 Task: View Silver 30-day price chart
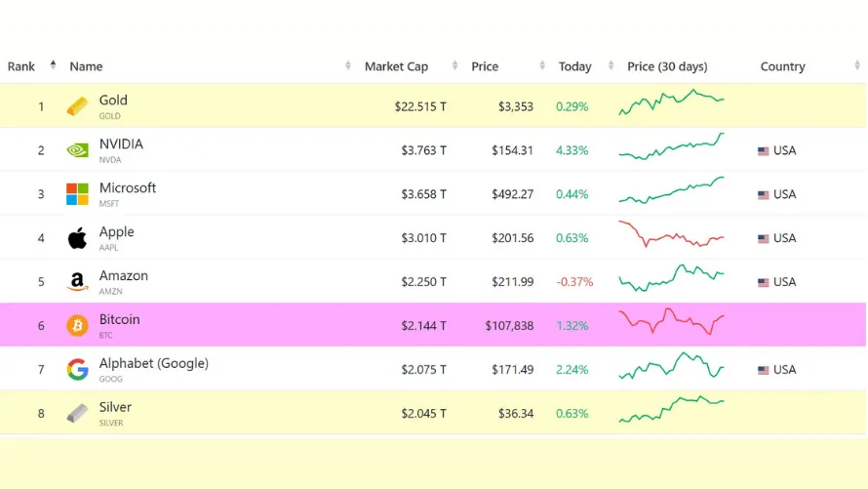tap(672, 409)
